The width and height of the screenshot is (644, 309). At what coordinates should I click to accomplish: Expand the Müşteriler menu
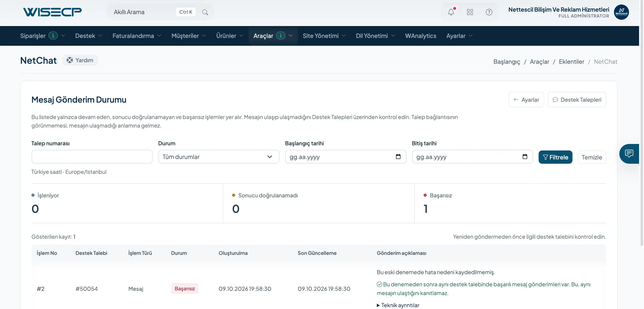coord(189,36)
